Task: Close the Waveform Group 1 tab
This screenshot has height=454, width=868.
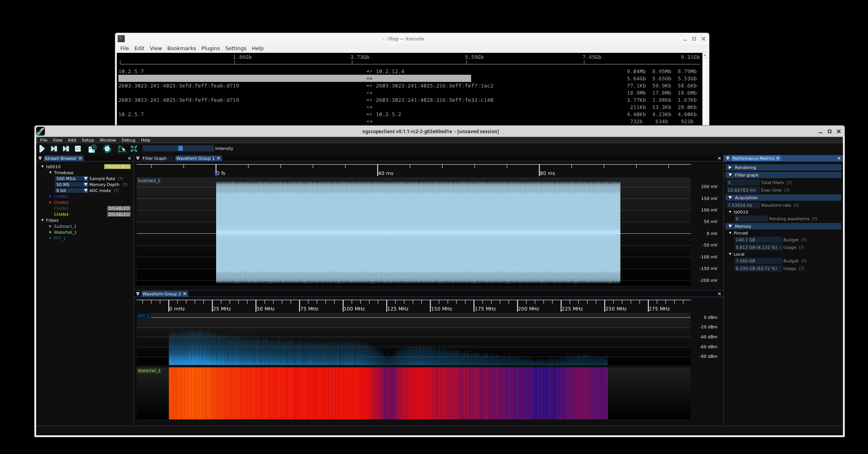Action: pyautogui.click(x=218, y=158)
